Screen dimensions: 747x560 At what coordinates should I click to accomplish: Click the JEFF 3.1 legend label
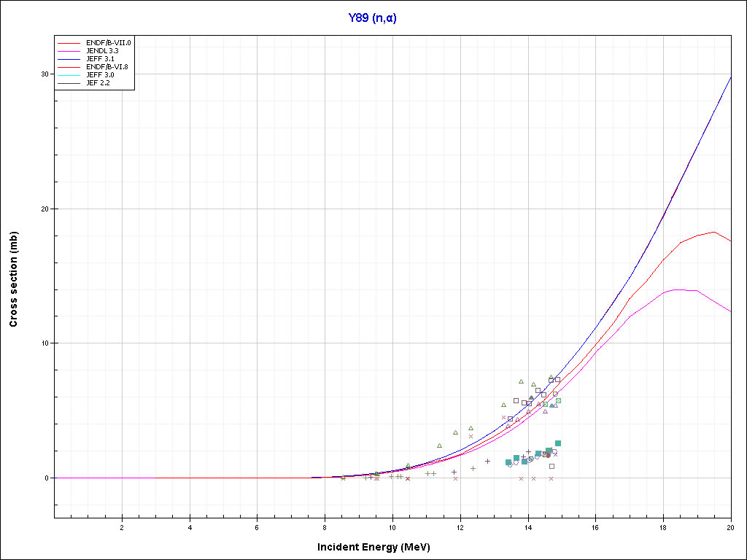(x=100, y=59)
